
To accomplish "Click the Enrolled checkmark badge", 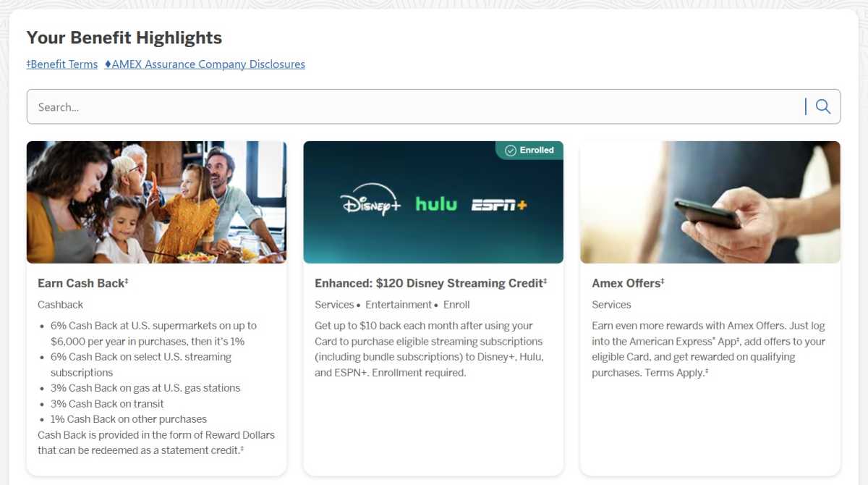I will click(x=529, y=150).
